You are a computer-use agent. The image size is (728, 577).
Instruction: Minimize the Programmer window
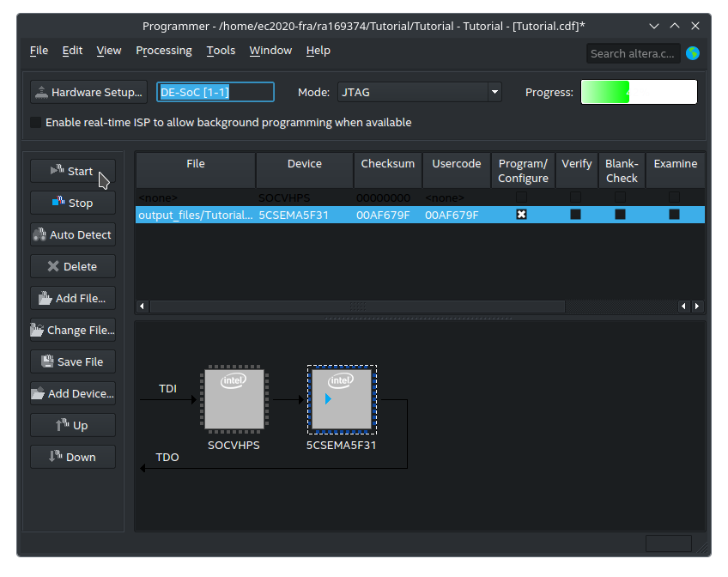(654, 26)
